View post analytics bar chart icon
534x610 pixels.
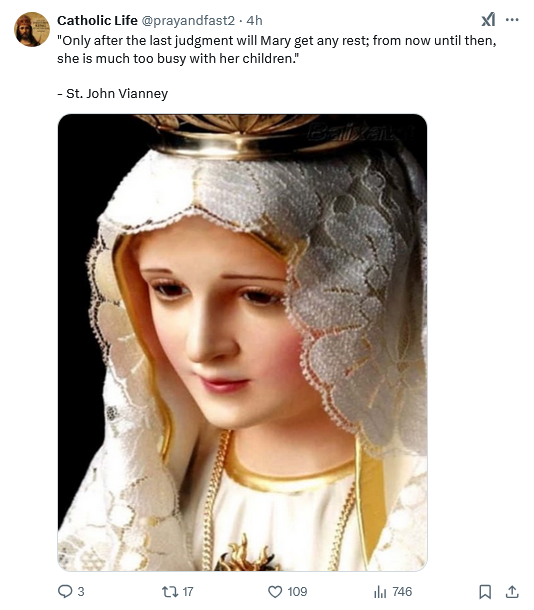[x=380, y=592]
